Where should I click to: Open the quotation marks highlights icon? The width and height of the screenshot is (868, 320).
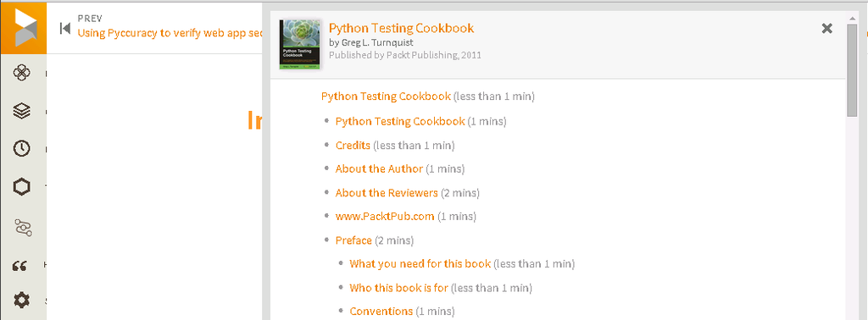(x=20, y=267)
